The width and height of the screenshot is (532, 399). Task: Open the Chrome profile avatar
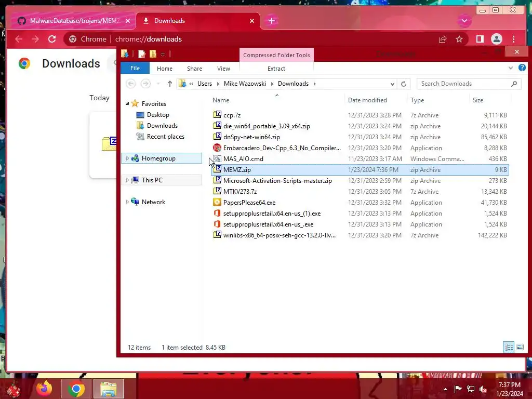496,39
